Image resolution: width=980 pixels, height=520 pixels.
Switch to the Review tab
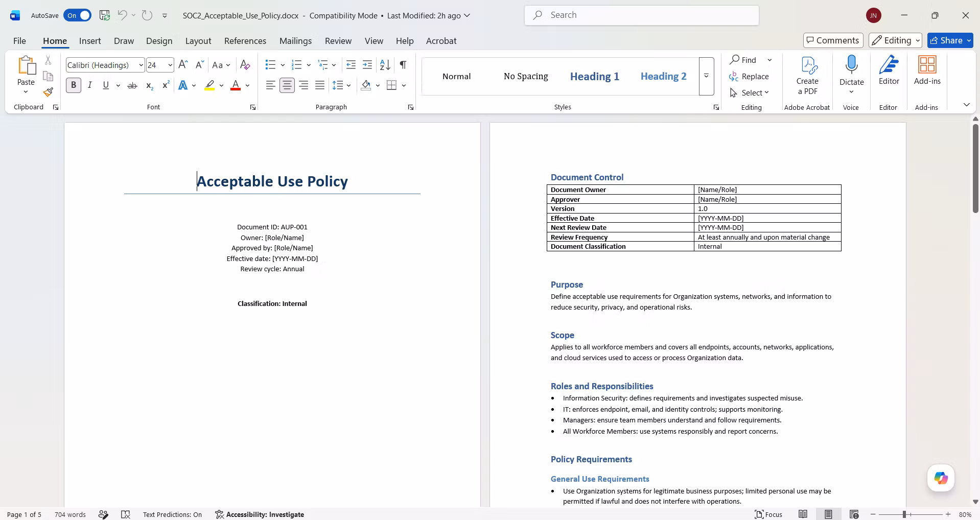coord(338,41)
